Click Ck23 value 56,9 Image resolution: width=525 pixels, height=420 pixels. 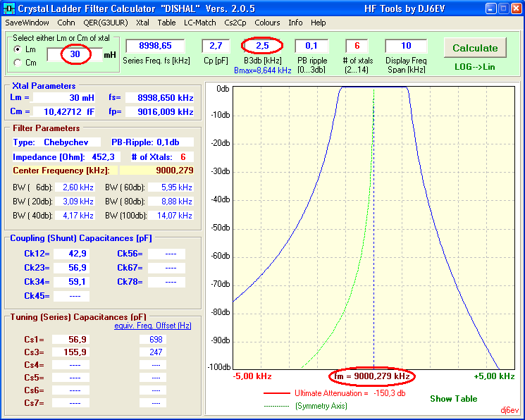72,268
